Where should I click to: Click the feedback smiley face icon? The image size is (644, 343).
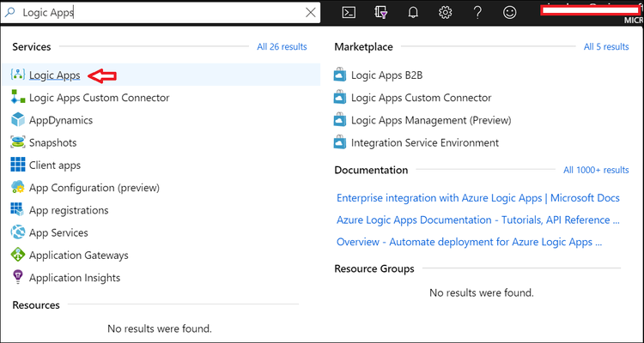[x=510, y=13]
